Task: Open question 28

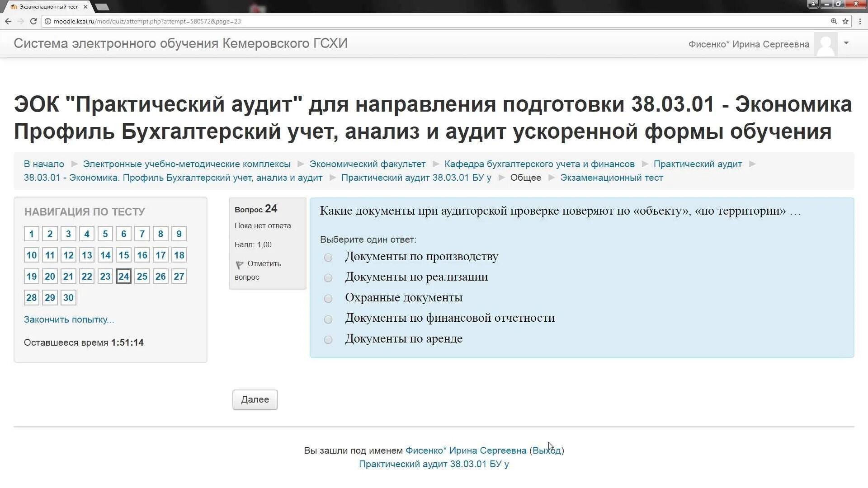Action: (x=31, y=297)
